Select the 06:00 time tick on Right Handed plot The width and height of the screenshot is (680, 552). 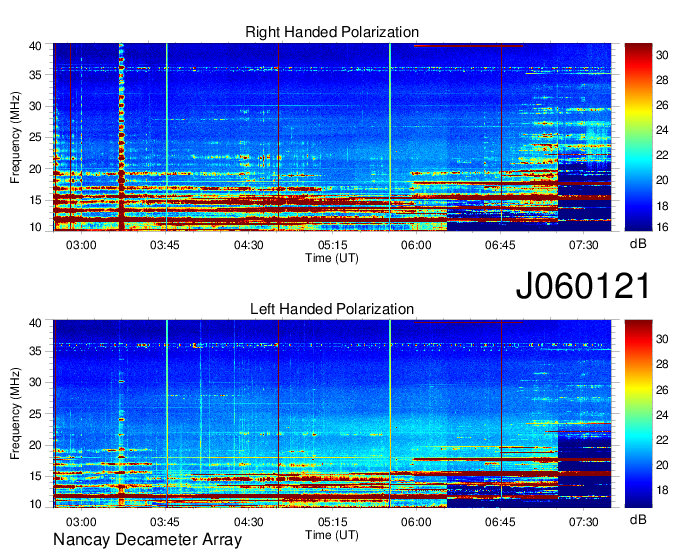[x=416, y=245]
